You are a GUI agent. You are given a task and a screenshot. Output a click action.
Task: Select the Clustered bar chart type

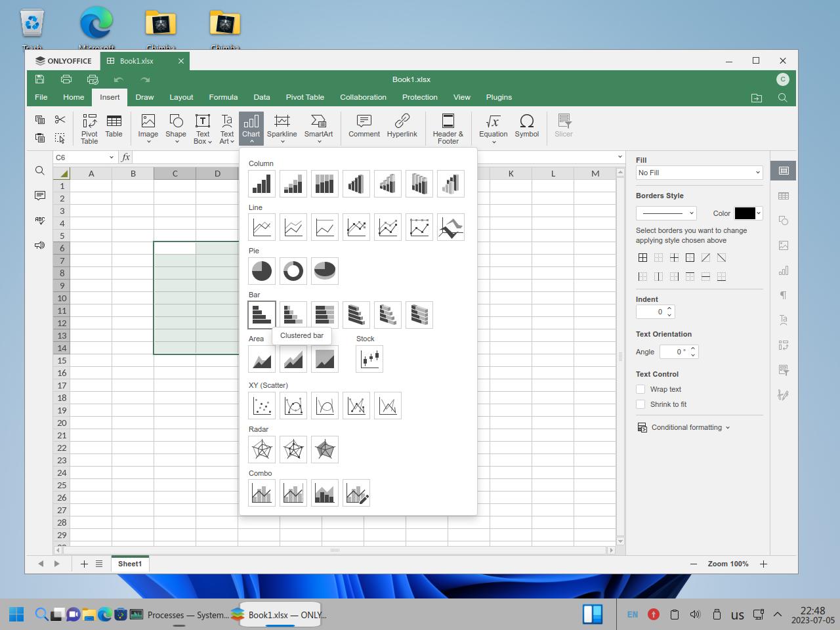coord(261,315)
